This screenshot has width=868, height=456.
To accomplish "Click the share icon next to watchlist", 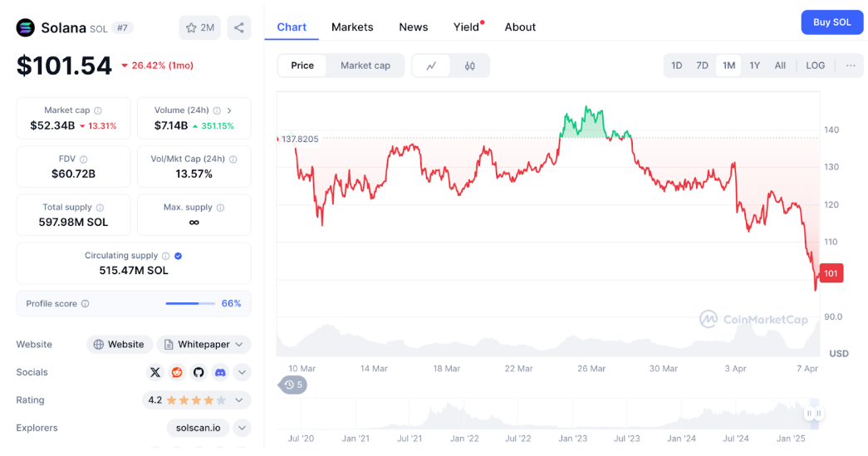I will pos(239,27).
